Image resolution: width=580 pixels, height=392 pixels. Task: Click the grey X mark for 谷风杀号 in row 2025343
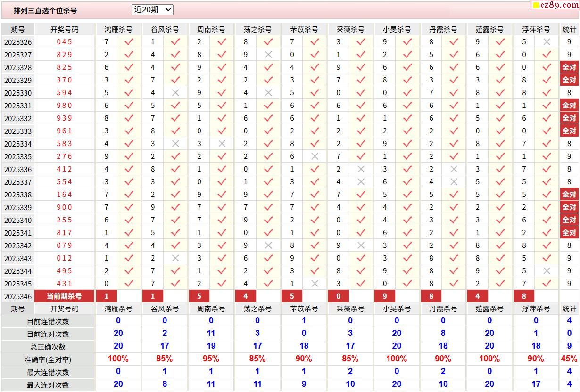175,258
